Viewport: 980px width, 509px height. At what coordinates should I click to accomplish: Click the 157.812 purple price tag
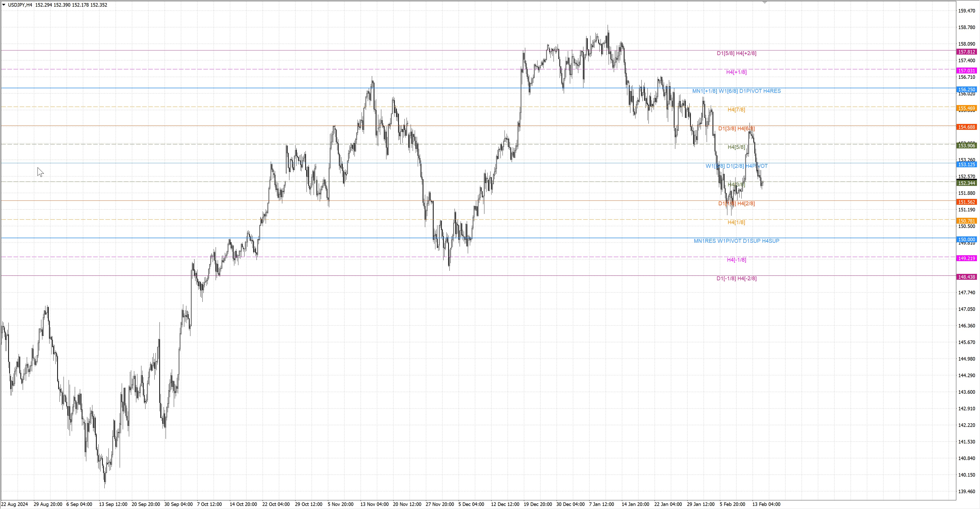pos(966,52)
